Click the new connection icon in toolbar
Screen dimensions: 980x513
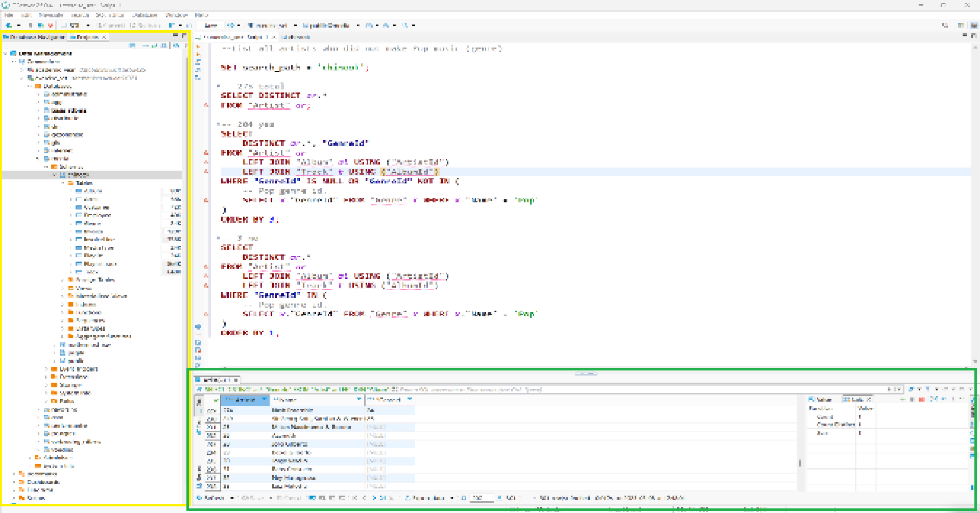click(9, 25)
